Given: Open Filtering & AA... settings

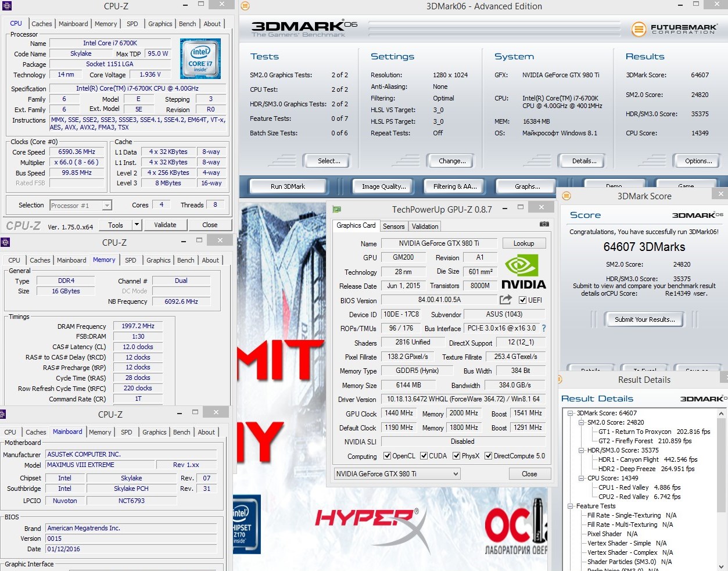Looking at the screenshot, I should 455,186.
